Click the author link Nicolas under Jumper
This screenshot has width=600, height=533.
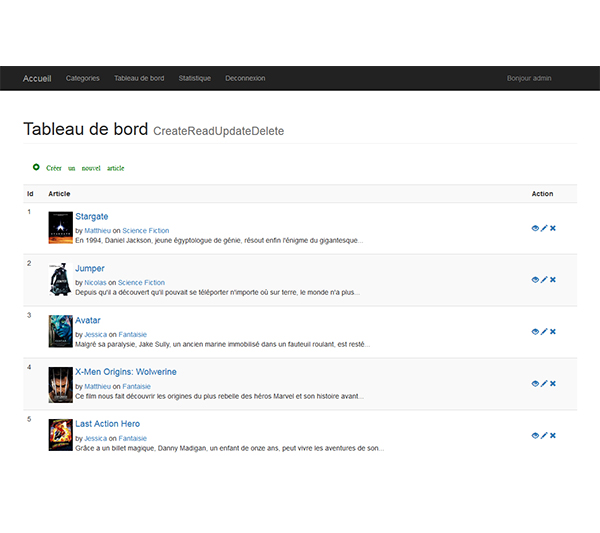tap(95, 283)
